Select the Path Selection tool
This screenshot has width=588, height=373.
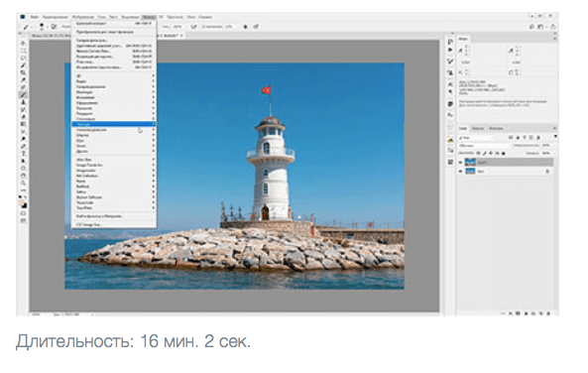coord(23,161)
